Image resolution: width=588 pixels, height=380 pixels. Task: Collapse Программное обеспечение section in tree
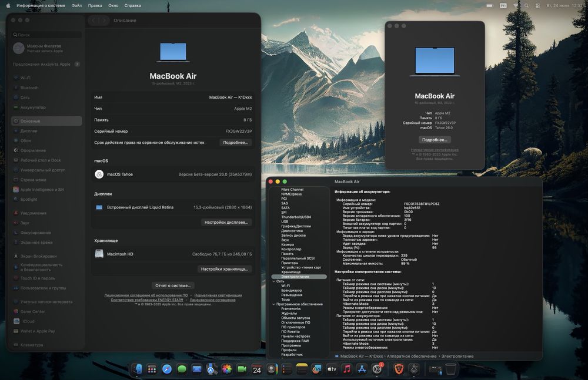point(274,304)
